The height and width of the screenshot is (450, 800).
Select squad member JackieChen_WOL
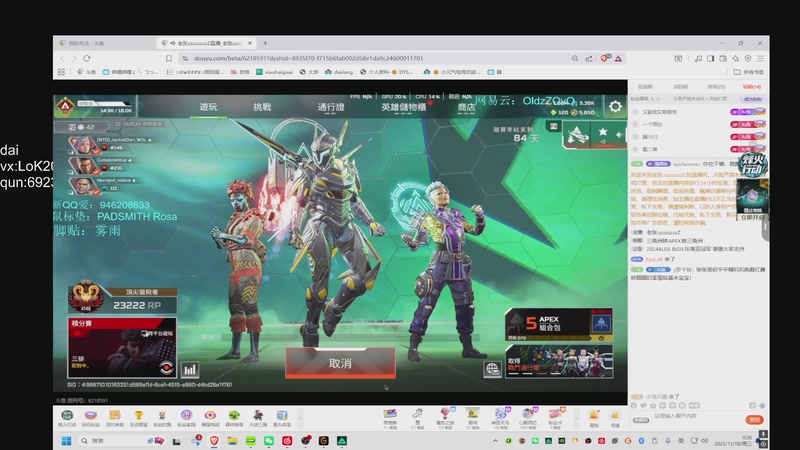click(x=110, y=144)
